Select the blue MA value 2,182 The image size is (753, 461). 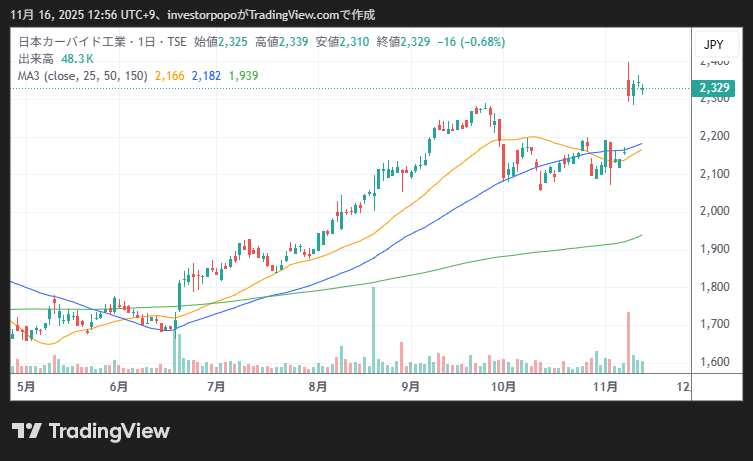click(206, 76)
